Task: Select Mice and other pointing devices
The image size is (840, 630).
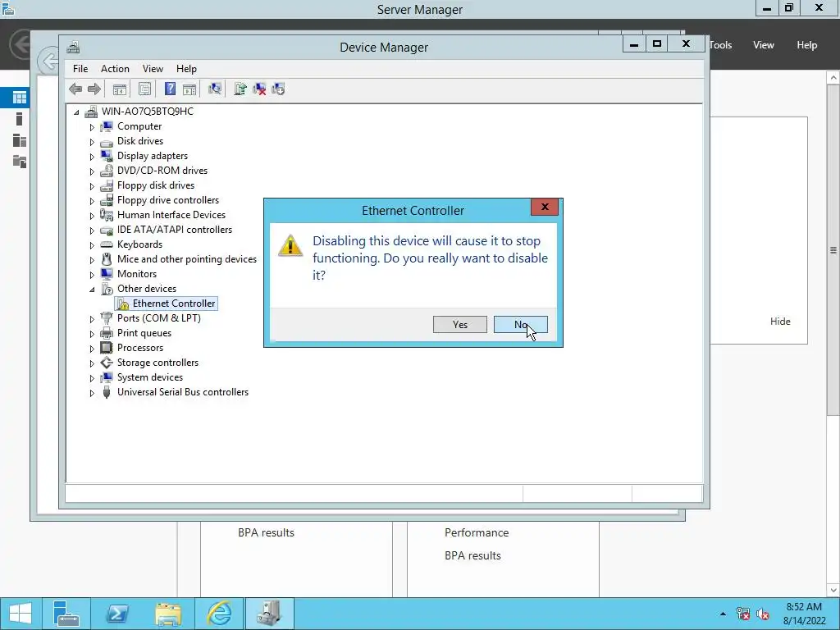Action: pos(187,259)
